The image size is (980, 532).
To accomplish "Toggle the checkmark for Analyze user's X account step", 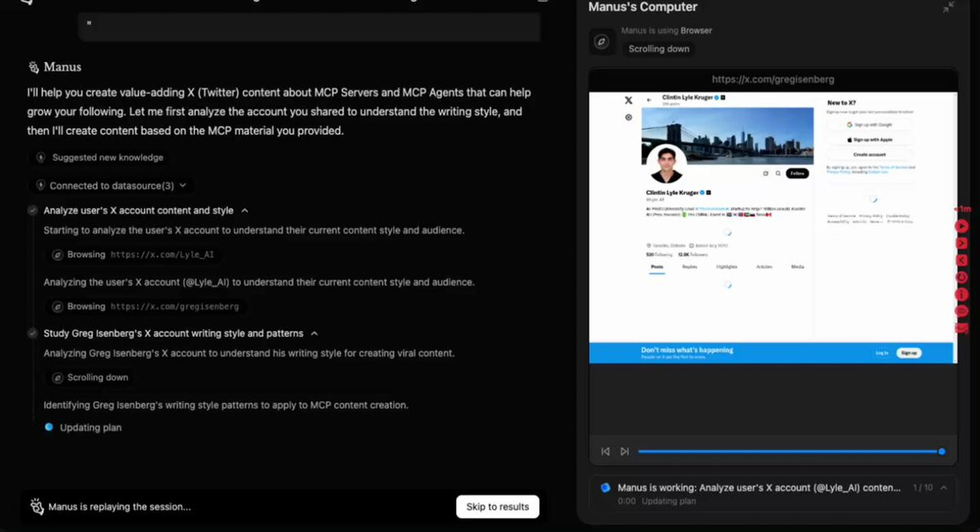I will coord(33,211).
